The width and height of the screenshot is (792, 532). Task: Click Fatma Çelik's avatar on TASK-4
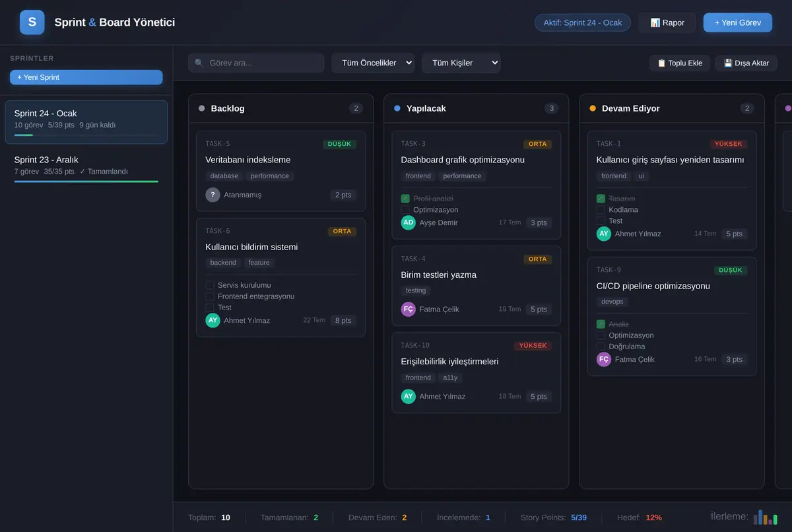[409, 309]
